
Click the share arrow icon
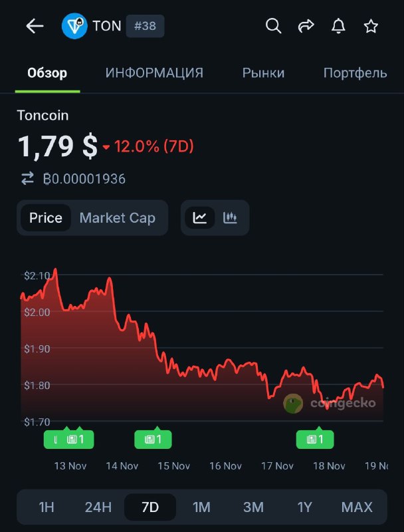pyautogui.click(x=306, y=26)
